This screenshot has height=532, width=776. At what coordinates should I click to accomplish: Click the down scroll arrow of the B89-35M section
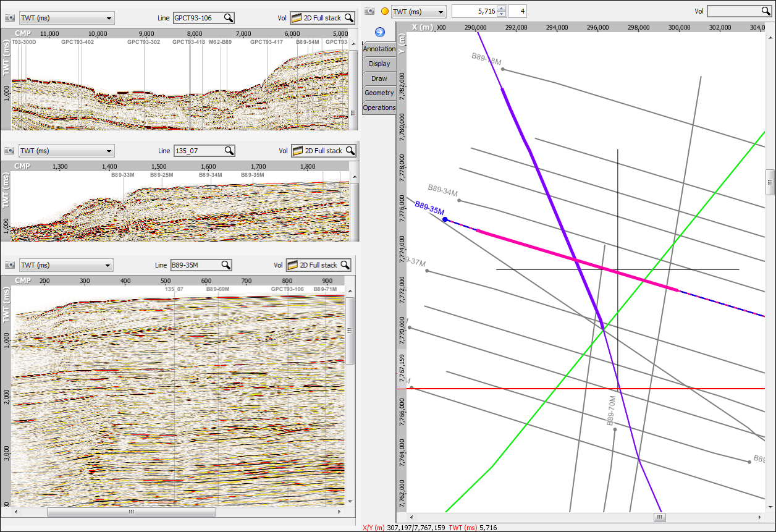click(x=350, y=502)
